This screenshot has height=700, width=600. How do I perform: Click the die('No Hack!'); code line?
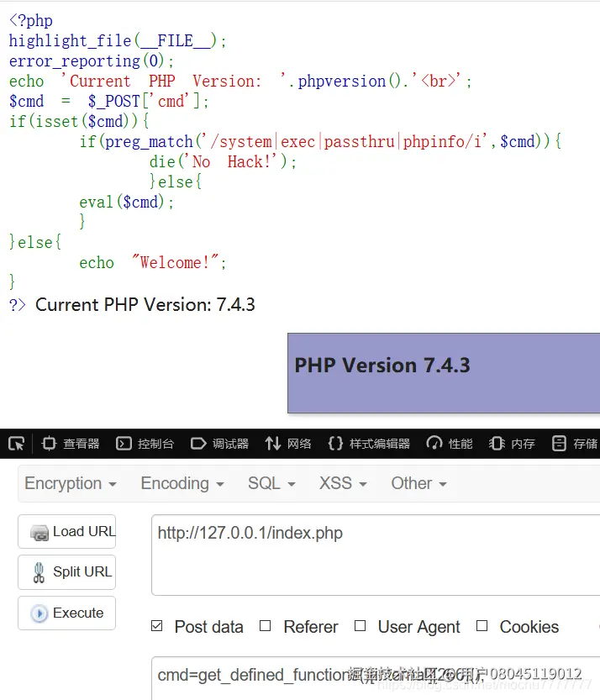[224, 162]
